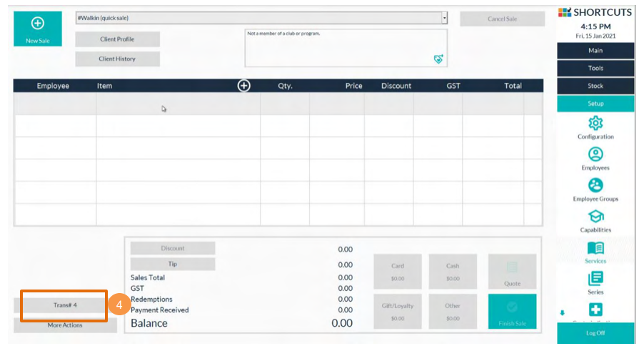
Task: Click the GST column header
Action: pyautogui.click(x=453, y=86)
